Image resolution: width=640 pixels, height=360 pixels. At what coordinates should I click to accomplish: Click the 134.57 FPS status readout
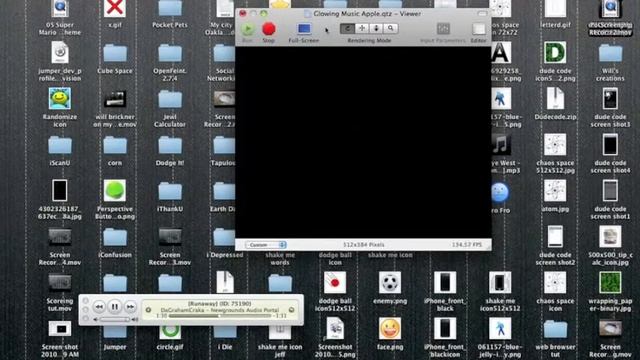click(x=467, y=245)
